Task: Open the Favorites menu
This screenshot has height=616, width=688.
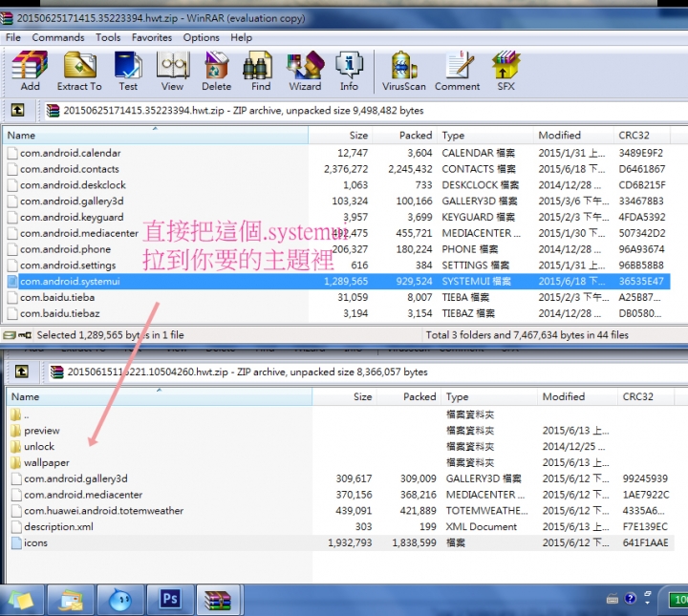Action: [x=152, y=37]
